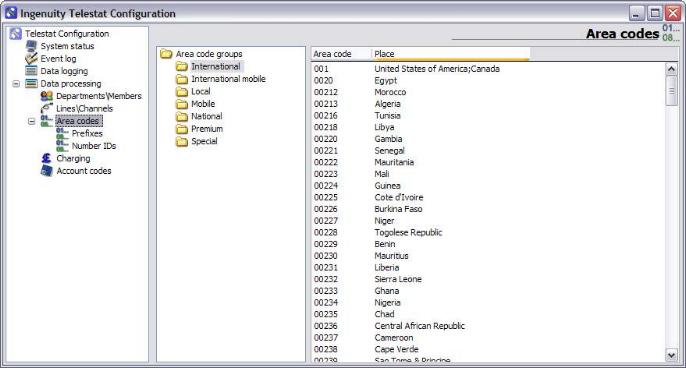Click the Event log icon

[31, 58]
